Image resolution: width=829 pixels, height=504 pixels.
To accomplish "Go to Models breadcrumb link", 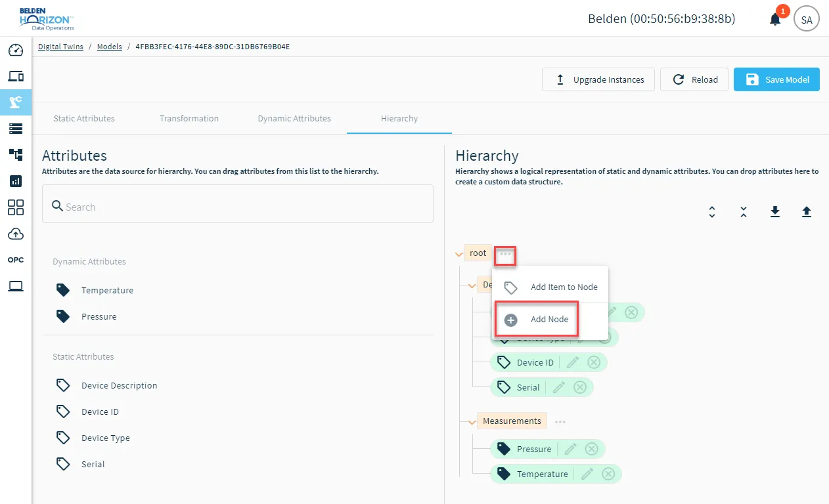I will [x=110, y=47].
